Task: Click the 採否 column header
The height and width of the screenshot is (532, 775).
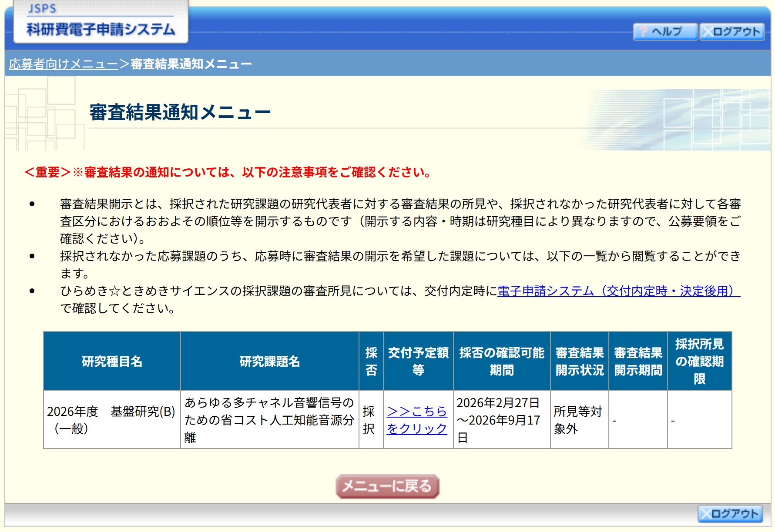Action: pyautogui.click(x=371, y=361)
